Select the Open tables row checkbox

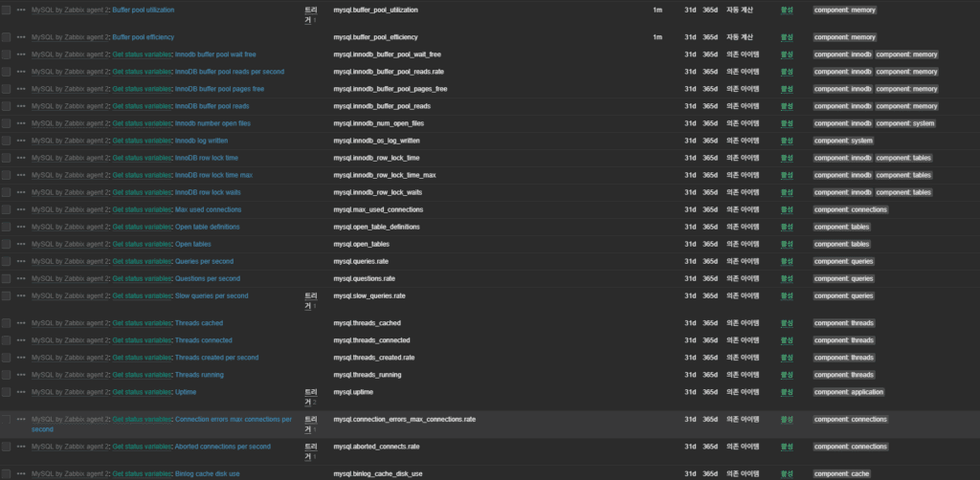pyautogui.click(x=6, y=244)
